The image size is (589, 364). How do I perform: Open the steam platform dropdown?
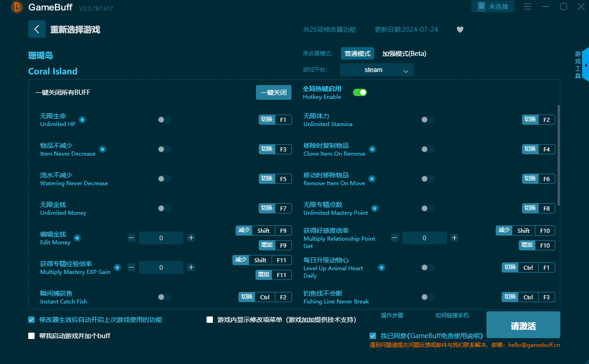coord(377,70)
